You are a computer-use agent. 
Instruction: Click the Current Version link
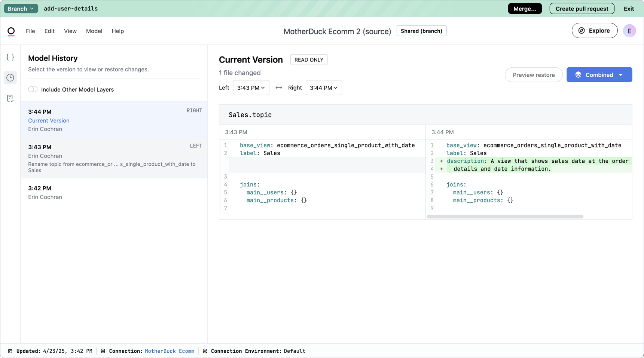pyautogui.click(x=49, y=120)
